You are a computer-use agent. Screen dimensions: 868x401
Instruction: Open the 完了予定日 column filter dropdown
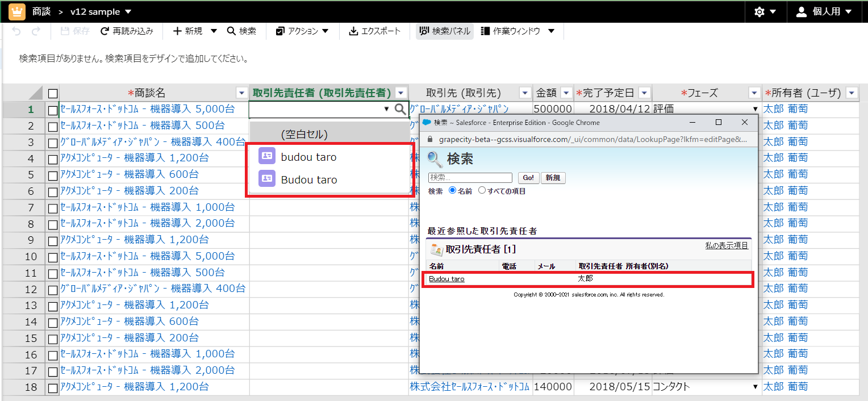(645, 93)
